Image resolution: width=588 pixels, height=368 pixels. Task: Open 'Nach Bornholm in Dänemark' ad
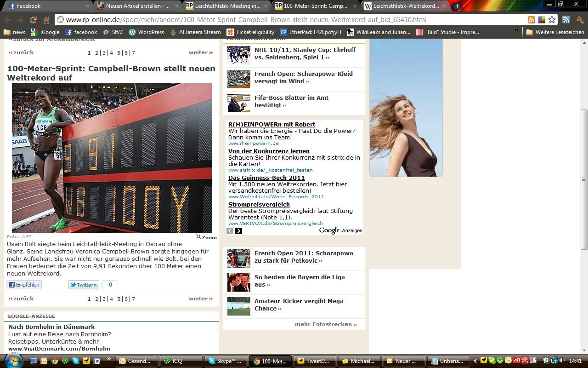51,327
